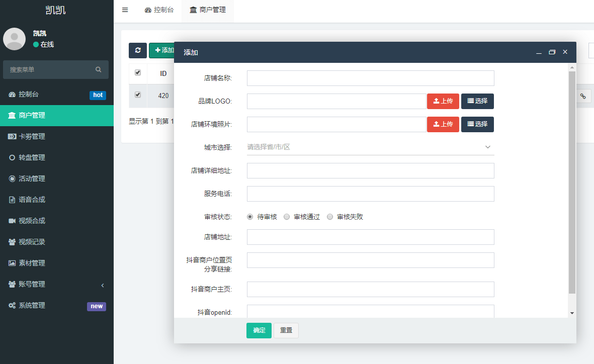Select the 审核失败 radio option

(x=330, y=217)
